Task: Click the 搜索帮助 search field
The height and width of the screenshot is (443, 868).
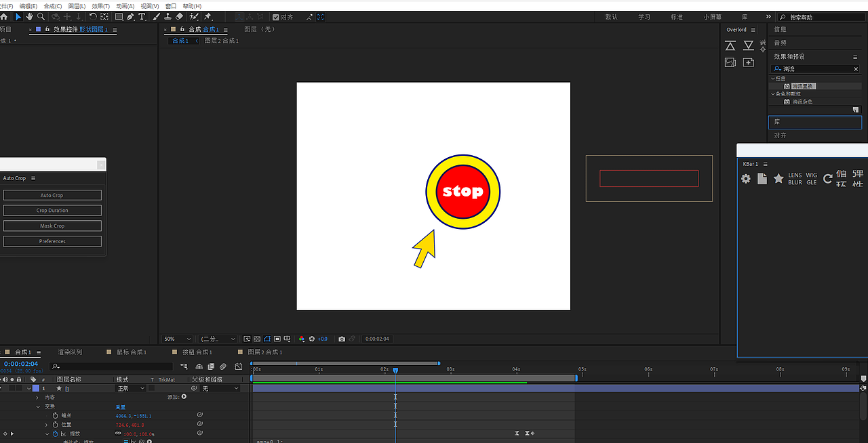Action: [821, 17]
